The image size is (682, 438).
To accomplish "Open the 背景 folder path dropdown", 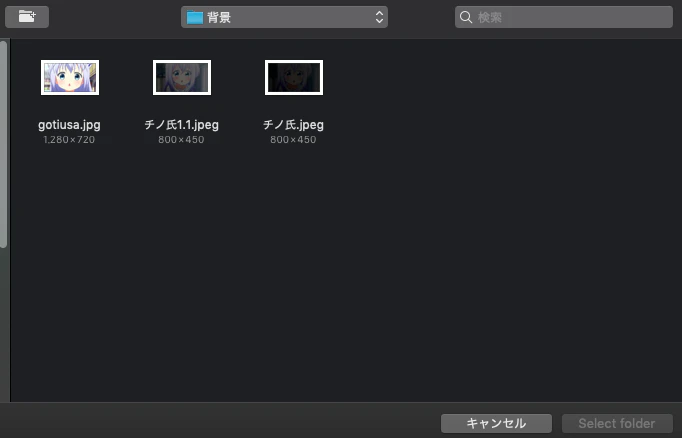I will 284,17.
